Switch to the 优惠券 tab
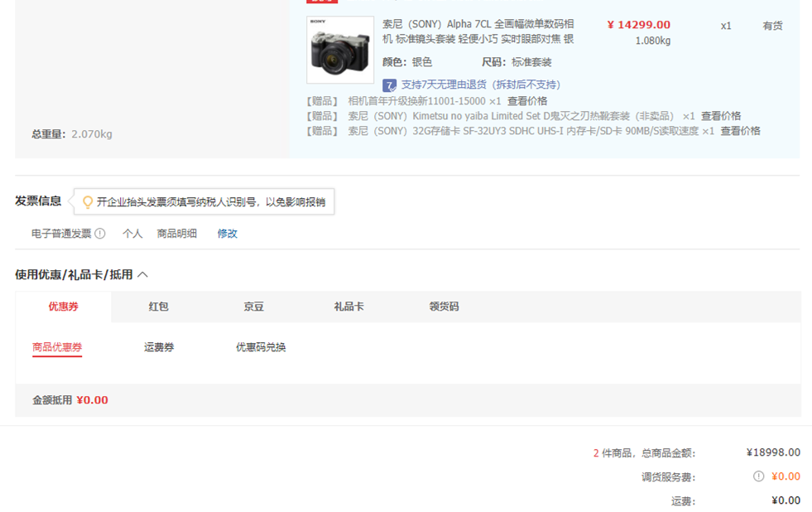The height and width of the screenshot is (512, 812). [63, 307]
